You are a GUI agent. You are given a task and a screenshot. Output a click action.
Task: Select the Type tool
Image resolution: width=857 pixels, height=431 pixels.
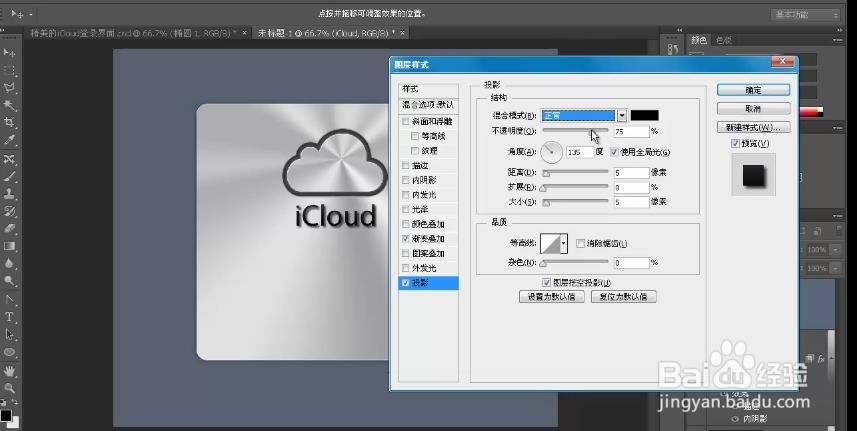[x=9, y=317]
